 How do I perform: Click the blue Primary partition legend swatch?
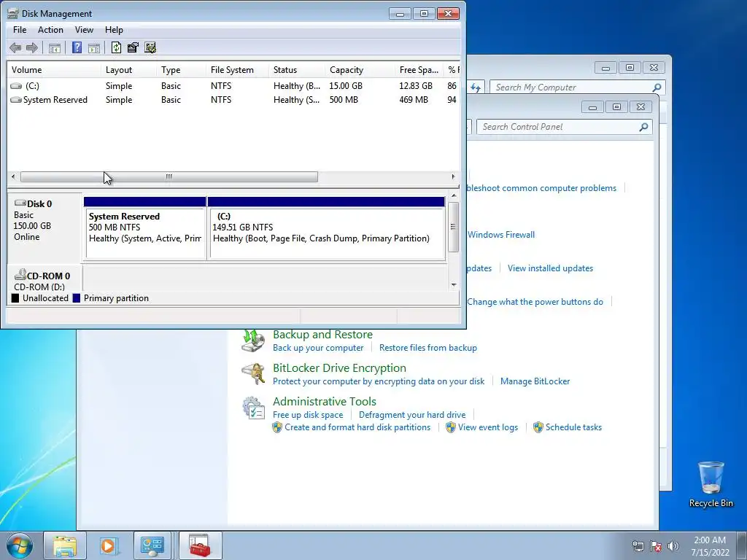76,298
